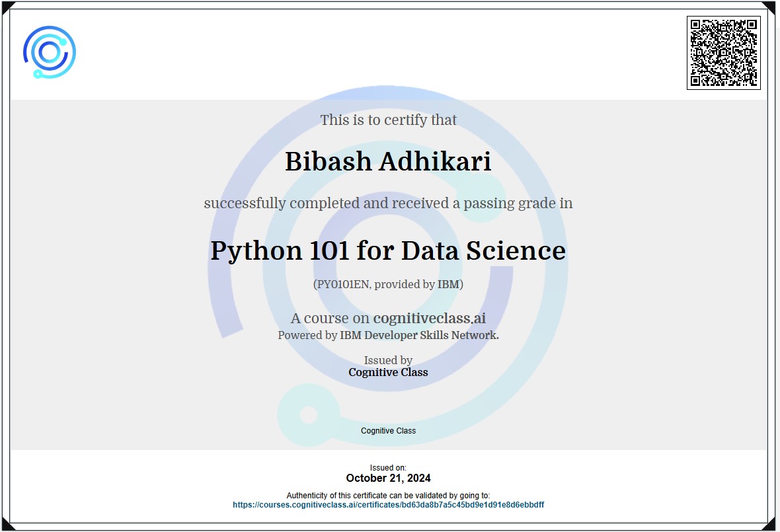780x532 pixels.
Task: Open the certificate validation link
Action: pos(388,505)
